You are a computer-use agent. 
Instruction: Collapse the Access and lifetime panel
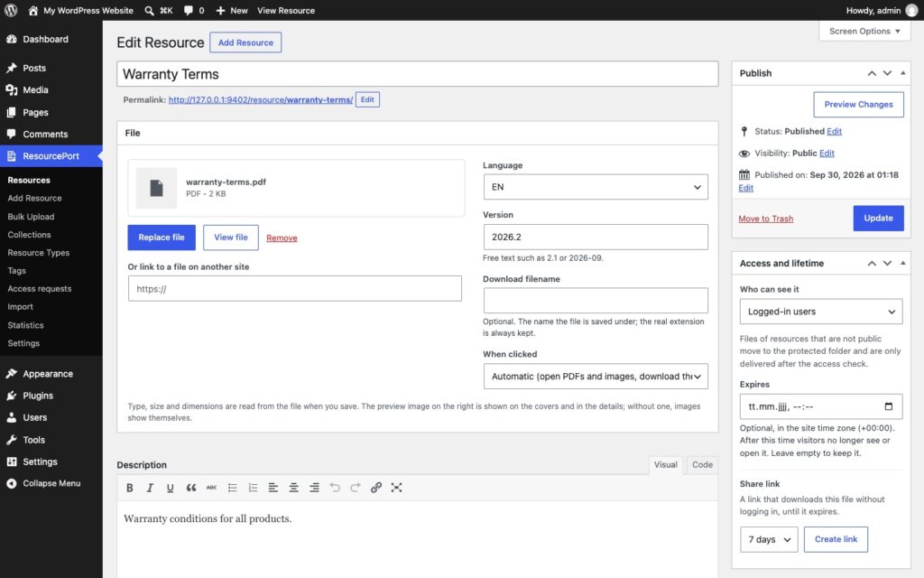[902, 263]
